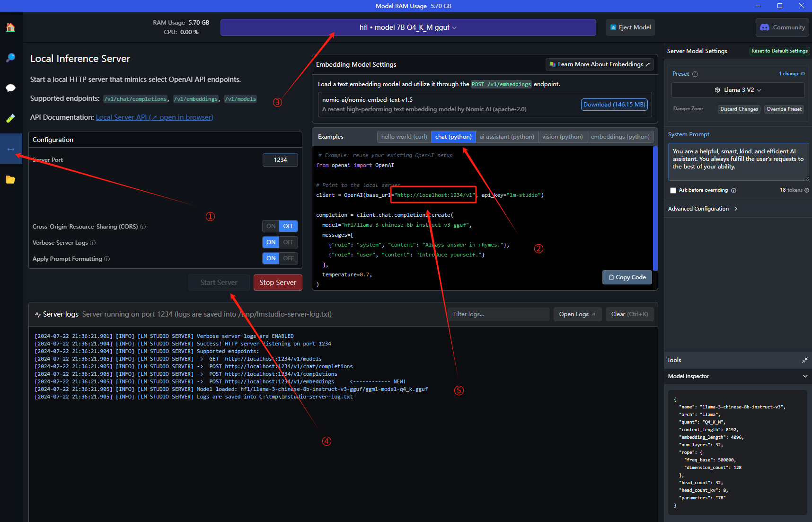
Task: Click Override Preset button
Action: pyautogui.click(x=784, y=109)
